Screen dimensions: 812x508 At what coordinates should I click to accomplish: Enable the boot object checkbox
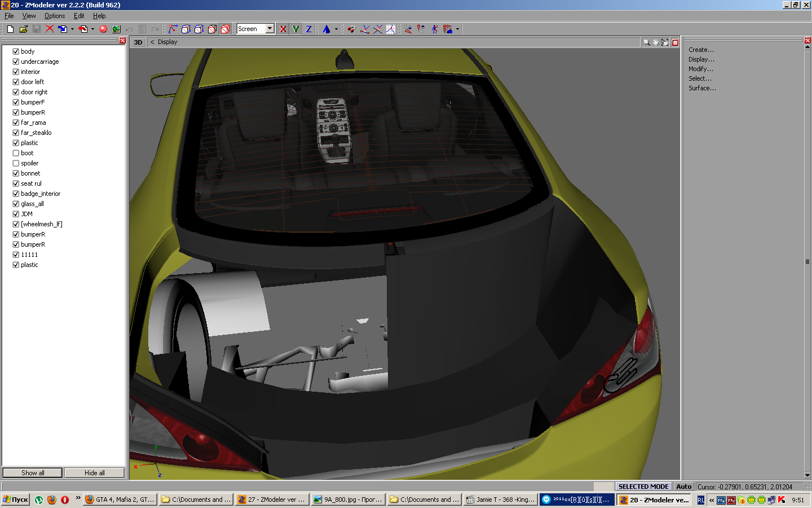pos(16,153)
